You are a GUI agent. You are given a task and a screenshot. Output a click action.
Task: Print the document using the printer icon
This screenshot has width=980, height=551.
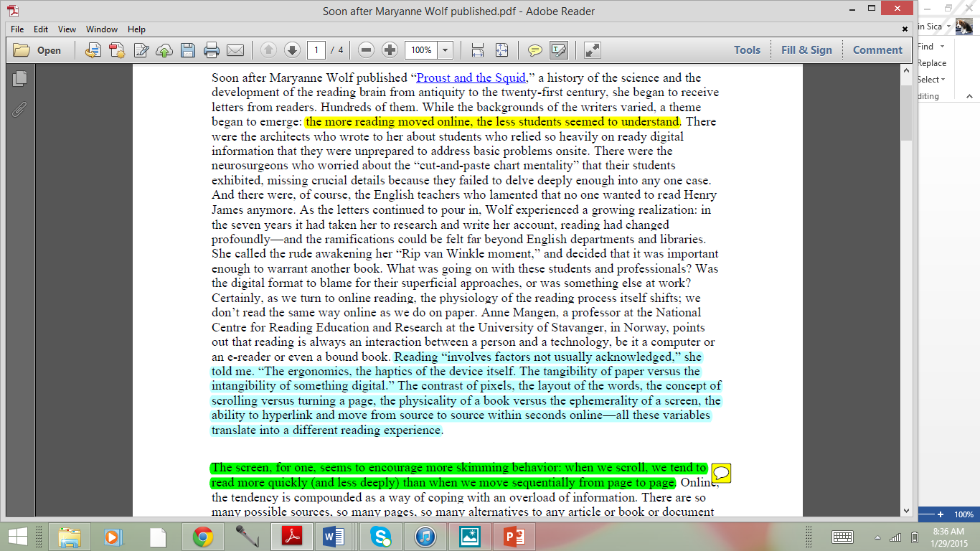[x=212, y=50]
